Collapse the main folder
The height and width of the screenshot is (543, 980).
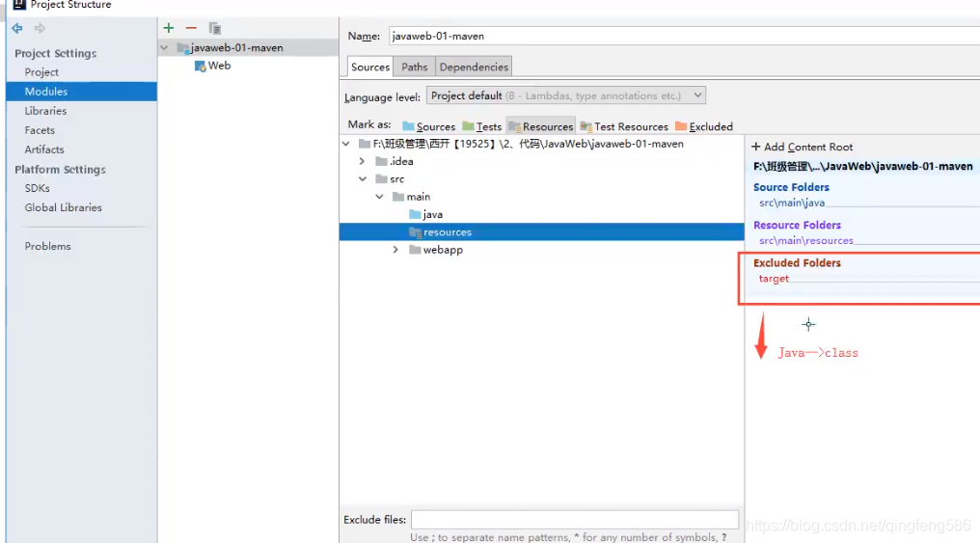tap(379, 196)
